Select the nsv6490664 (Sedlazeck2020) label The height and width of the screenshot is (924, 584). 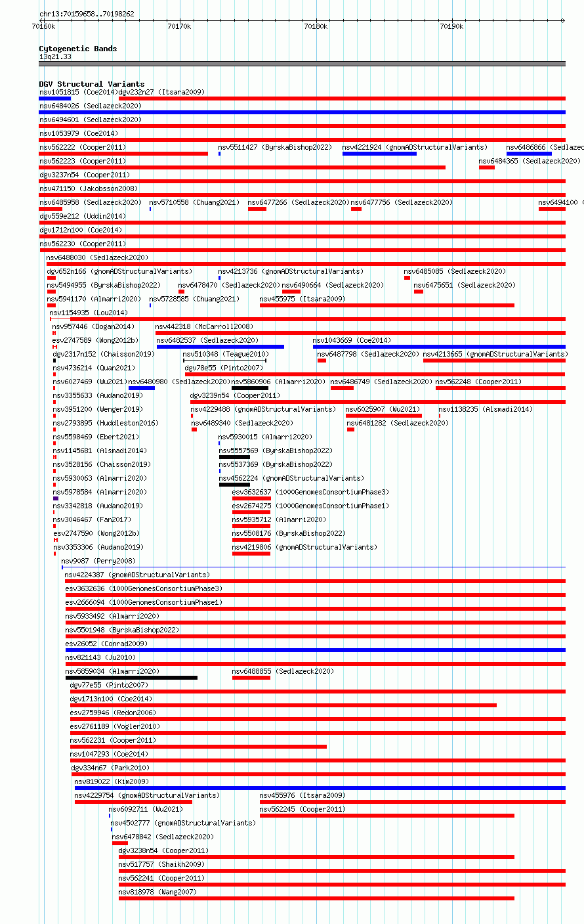pyautogui.click(x=333, y=285)
